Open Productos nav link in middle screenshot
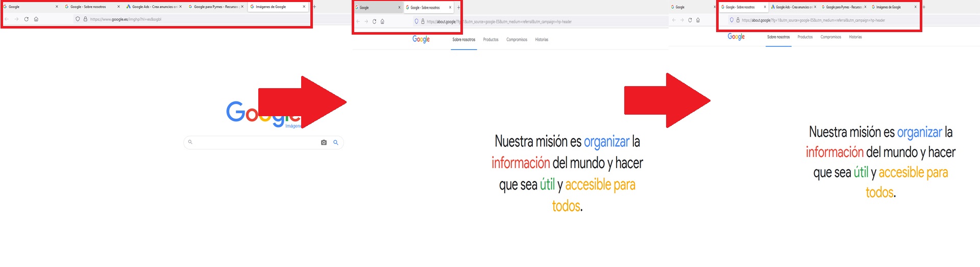This screenshot has height=267, width=980. (x=491, y=40)
